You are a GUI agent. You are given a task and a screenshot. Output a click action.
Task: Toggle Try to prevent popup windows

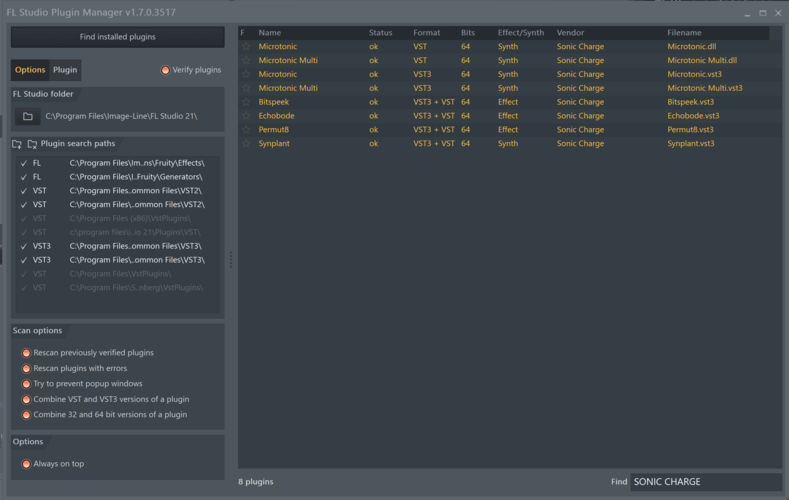point(26,384)
